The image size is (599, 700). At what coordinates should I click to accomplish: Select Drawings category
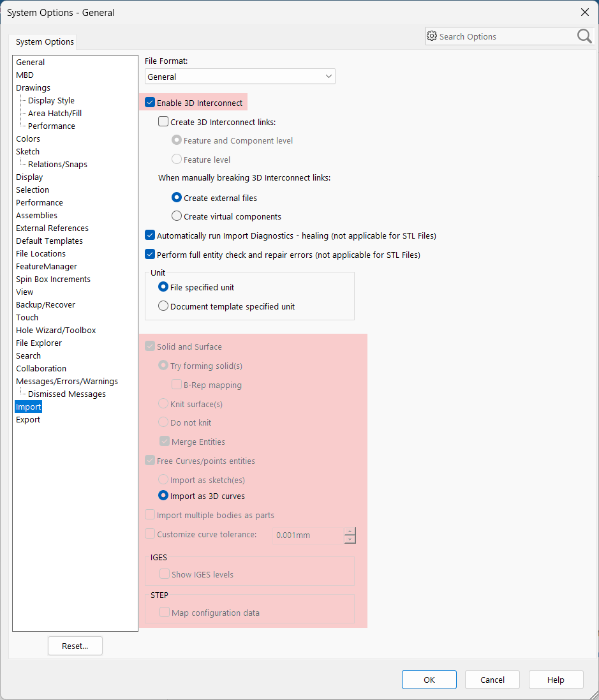click(33, 87)
